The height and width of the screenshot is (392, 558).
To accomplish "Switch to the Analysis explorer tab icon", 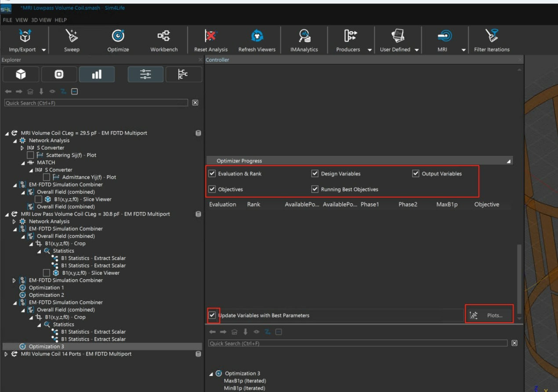I will point(97,75).
